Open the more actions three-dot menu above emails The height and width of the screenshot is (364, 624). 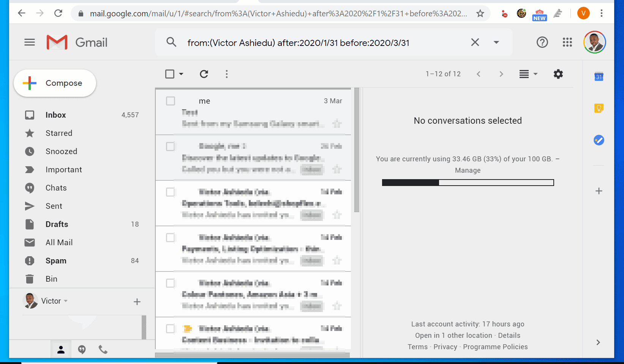pyautogui.click(x=226, y=74)
